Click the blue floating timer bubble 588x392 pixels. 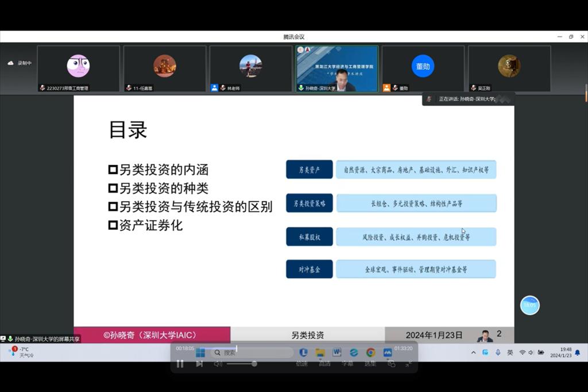coord(529,305)
